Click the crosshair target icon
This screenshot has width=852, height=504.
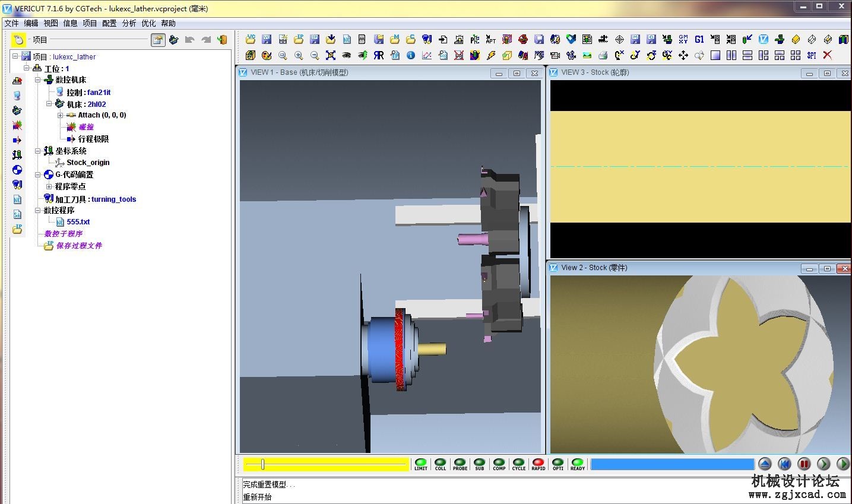point(619,39)
